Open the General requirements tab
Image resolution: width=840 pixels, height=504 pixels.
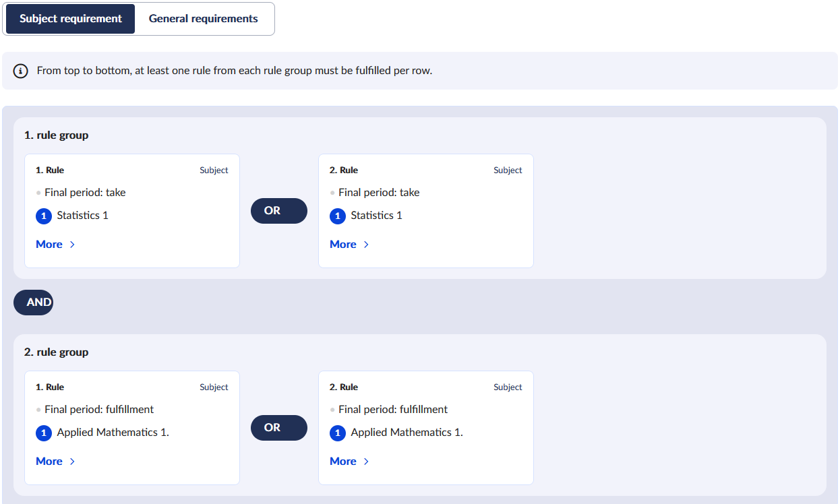[x=203, y=19]
